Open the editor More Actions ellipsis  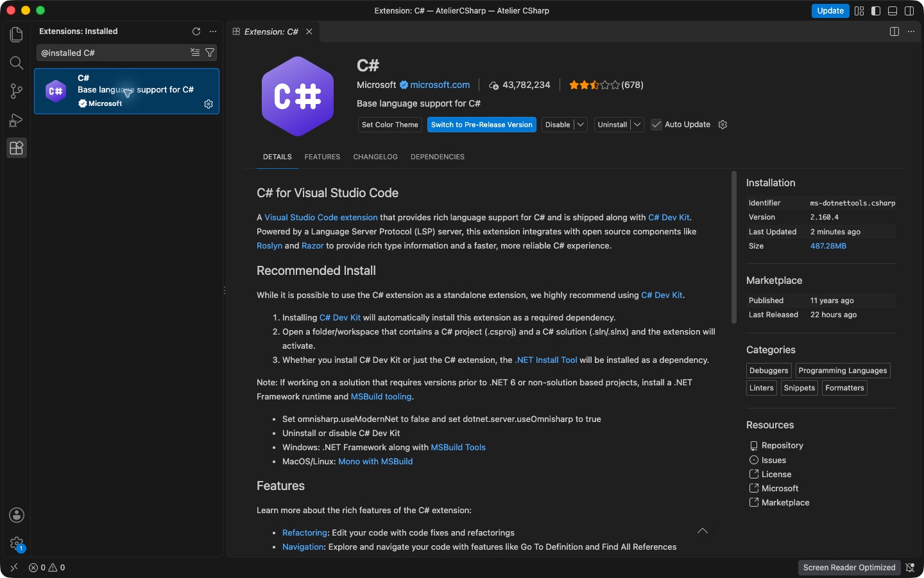pyautogui.click(x=911, y=31)
